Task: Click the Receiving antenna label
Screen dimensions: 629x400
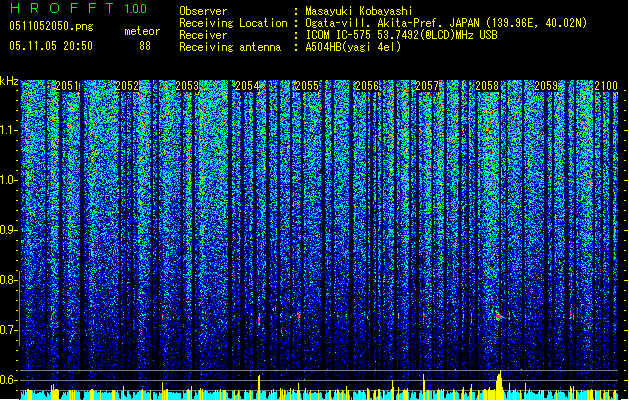Action: click(x=230, y=47)
